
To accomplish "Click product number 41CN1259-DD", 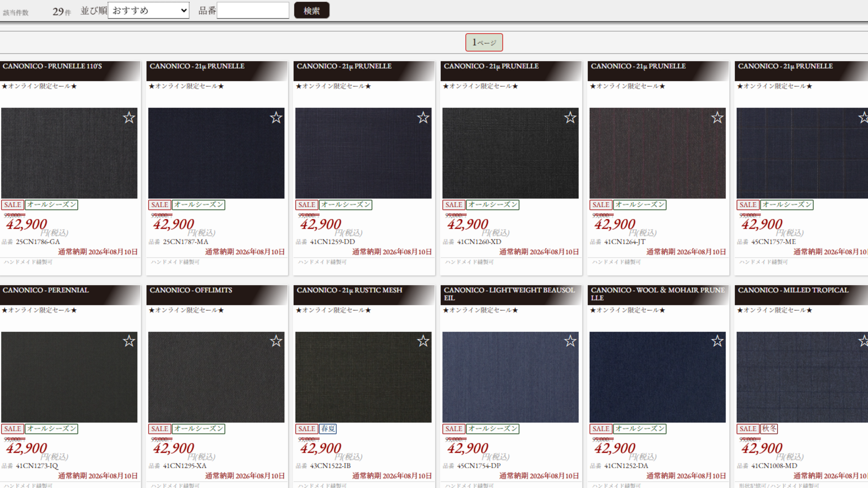I will pyautogui.click(x=332, y=242).
